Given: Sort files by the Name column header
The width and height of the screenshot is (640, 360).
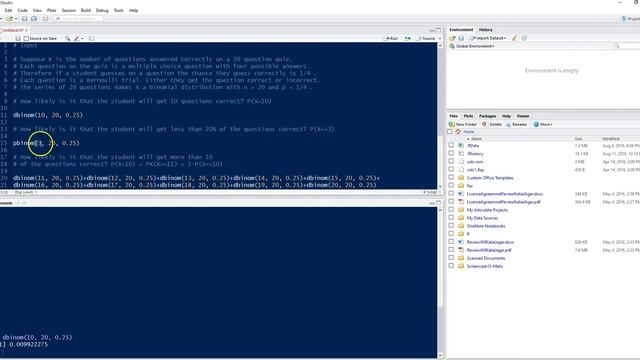Looking at the screenshot, I should point(476,139).
